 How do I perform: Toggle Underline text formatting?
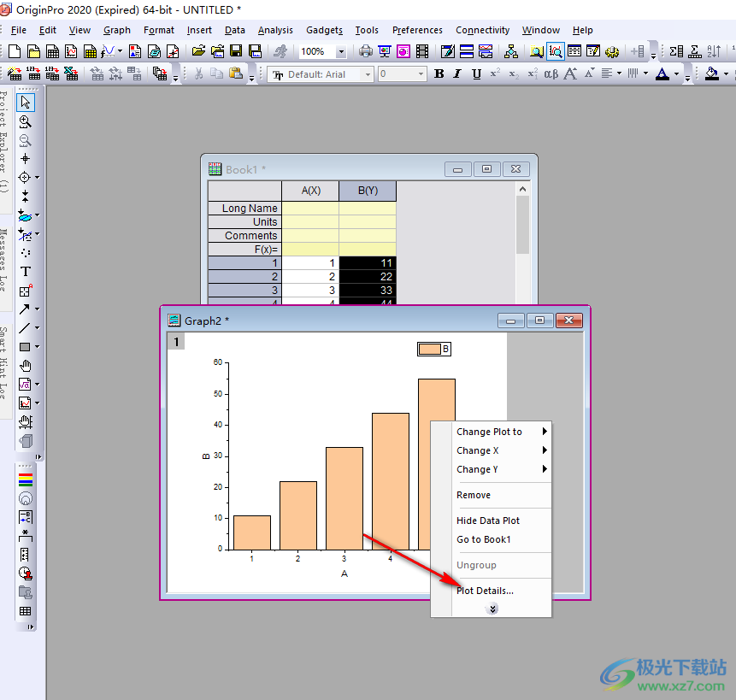476,74
